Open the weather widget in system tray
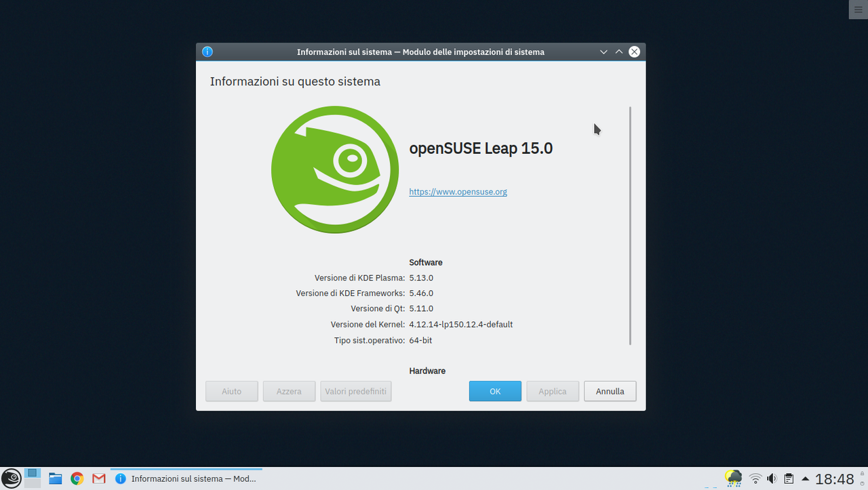868x490 pixels. pyautogui.click(x=733, y=478)
